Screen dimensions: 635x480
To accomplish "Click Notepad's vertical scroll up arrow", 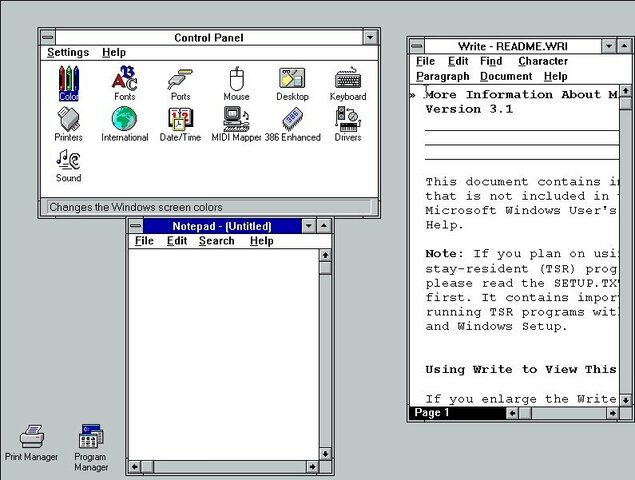I will click(325, 255).
